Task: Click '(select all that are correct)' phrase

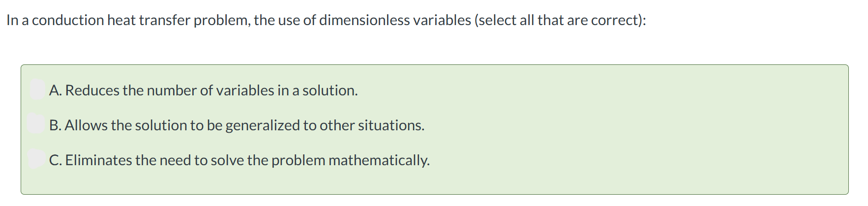Action: click(x=560, y=20)
